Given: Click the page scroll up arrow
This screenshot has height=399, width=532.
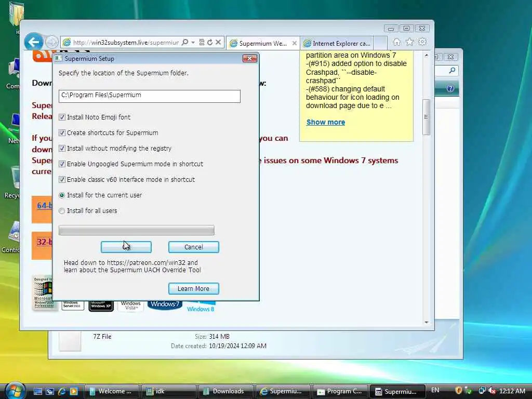Looking at the screenshot, I should pos(427,55).
